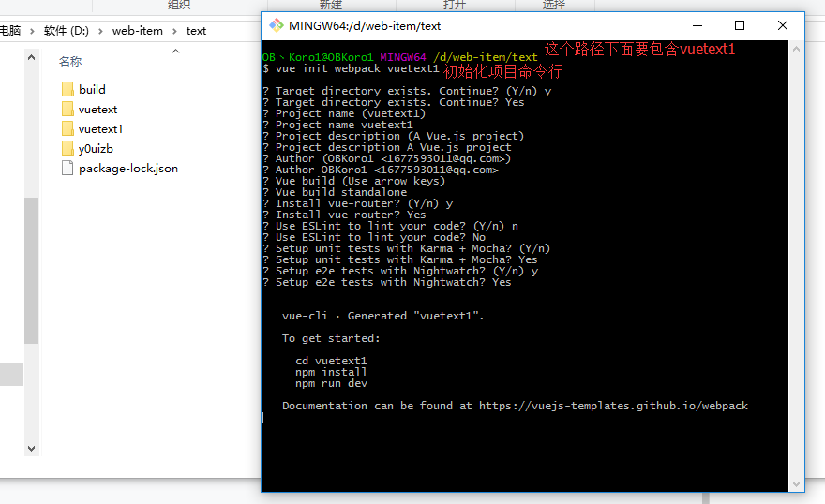825x504 pixels.
Task: Click down arrow of Explorer navigation scrollbar
Action: point(32,449)
